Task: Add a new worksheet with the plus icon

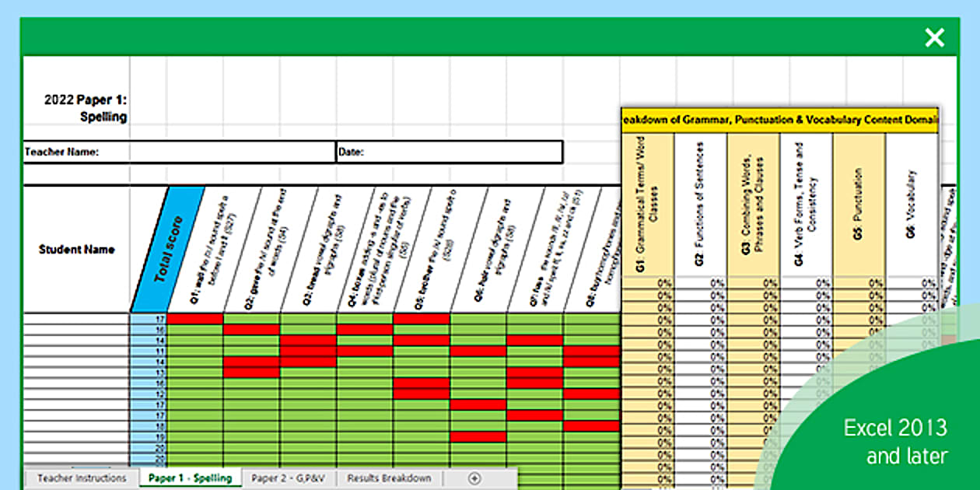Action: pos(474,478)
